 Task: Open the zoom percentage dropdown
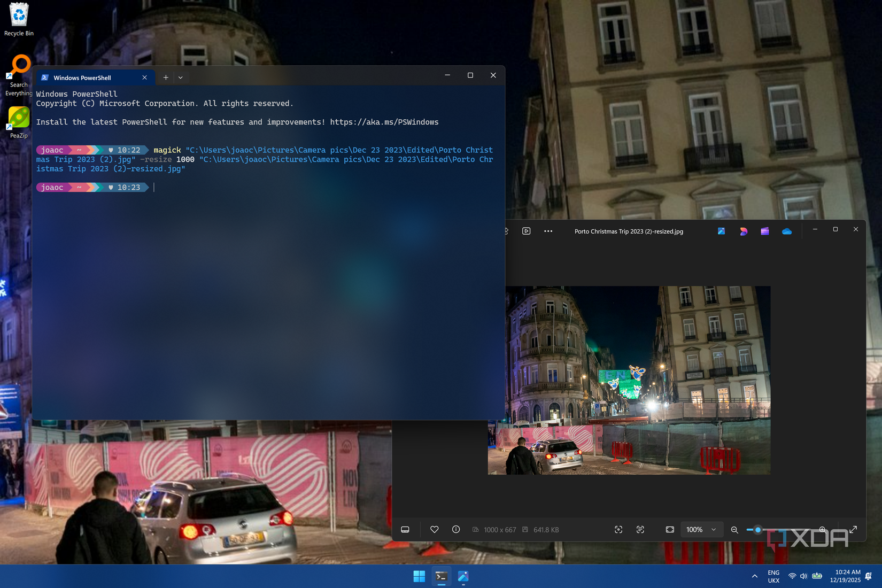coord(702,529)
